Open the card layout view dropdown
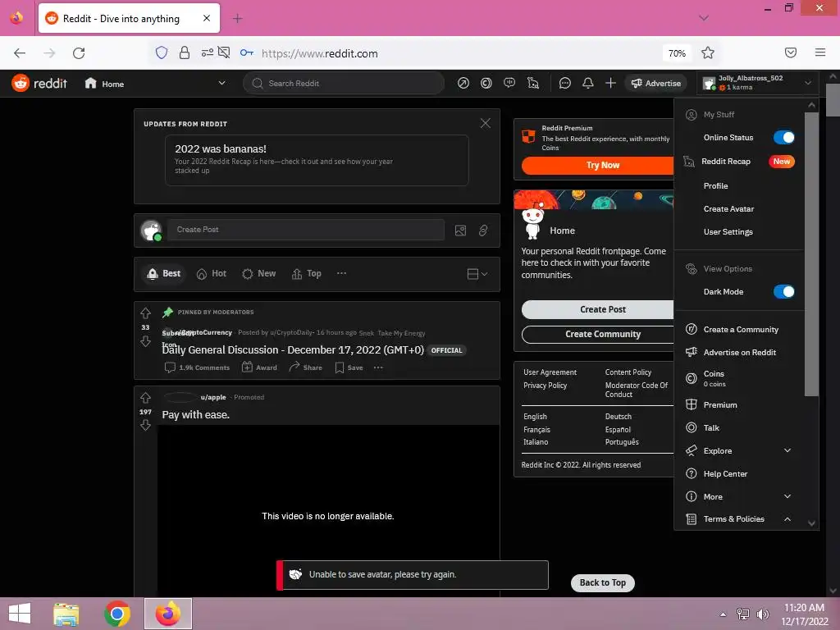840x630 pixels. point(477,274)
